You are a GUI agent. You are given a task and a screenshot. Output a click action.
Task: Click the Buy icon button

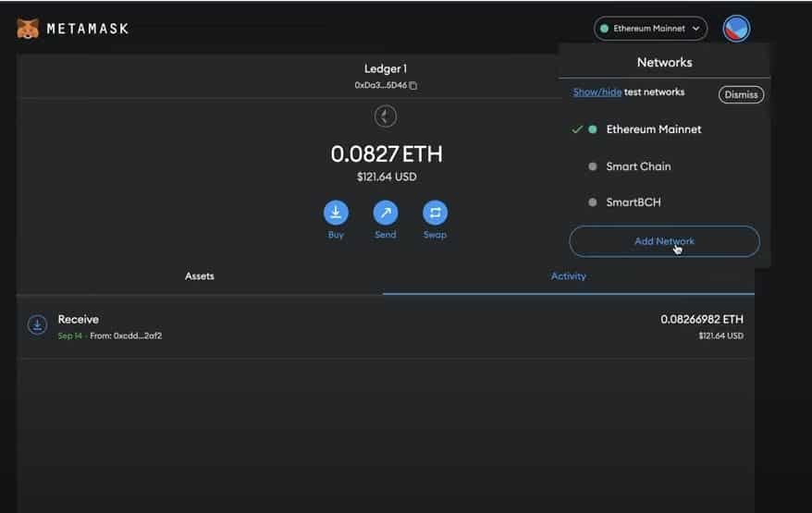click(x=336, y=213)
